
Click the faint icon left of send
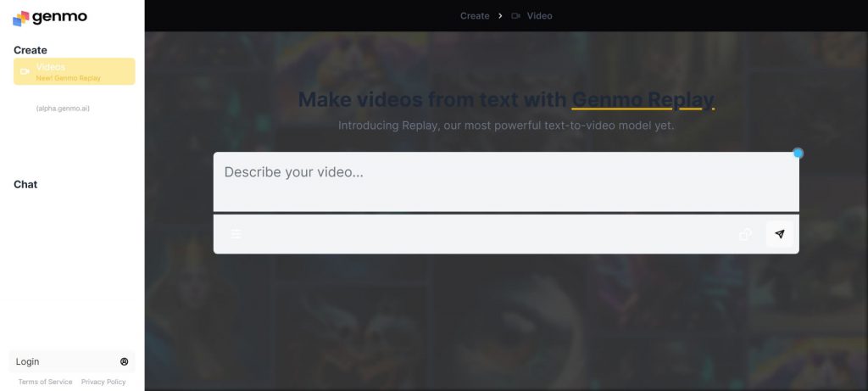(x=745, y=234)
